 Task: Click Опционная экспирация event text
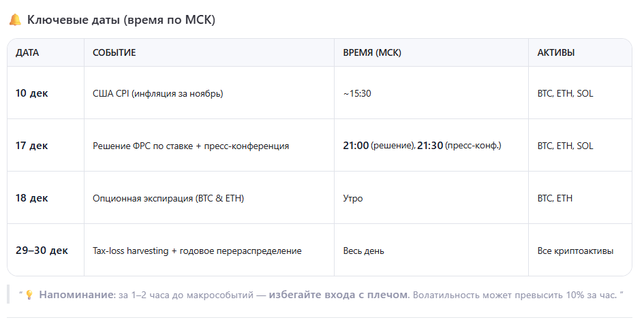tap(168, 198)
